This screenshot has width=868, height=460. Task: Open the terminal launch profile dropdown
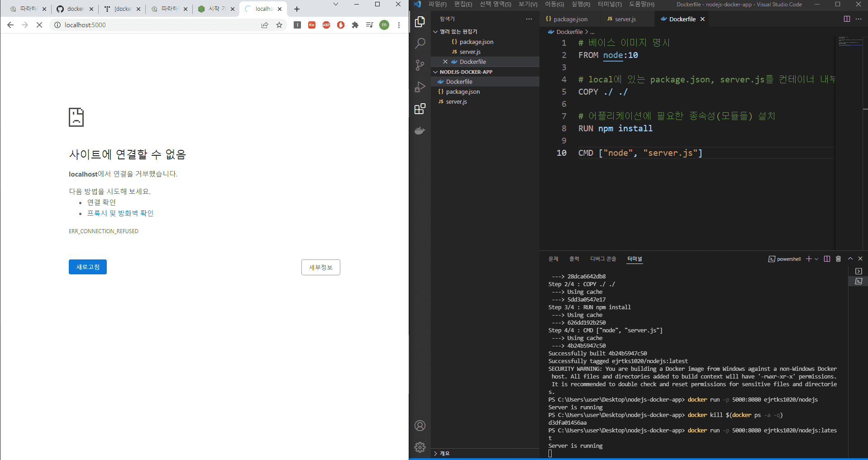click(x=816, y=259)
